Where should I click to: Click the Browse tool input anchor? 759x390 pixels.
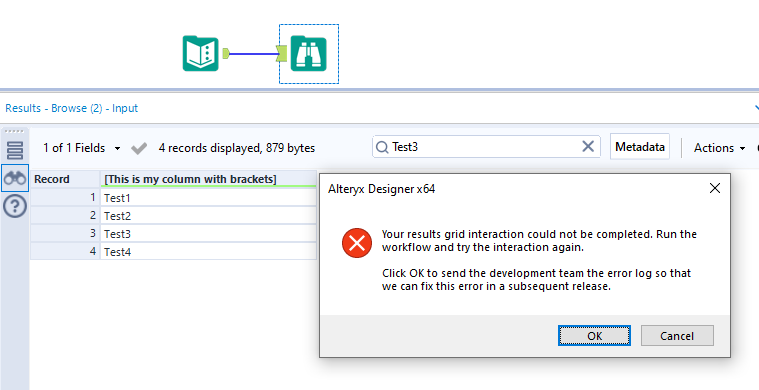pos(282,54)
